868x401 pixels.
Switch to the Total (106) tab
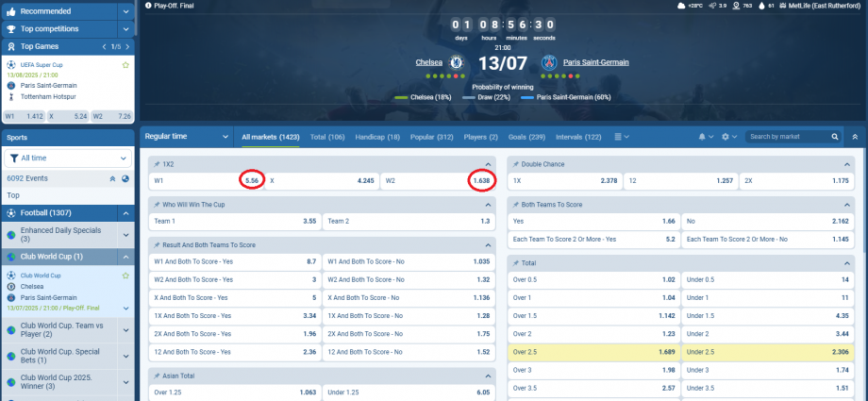[327, 137]
